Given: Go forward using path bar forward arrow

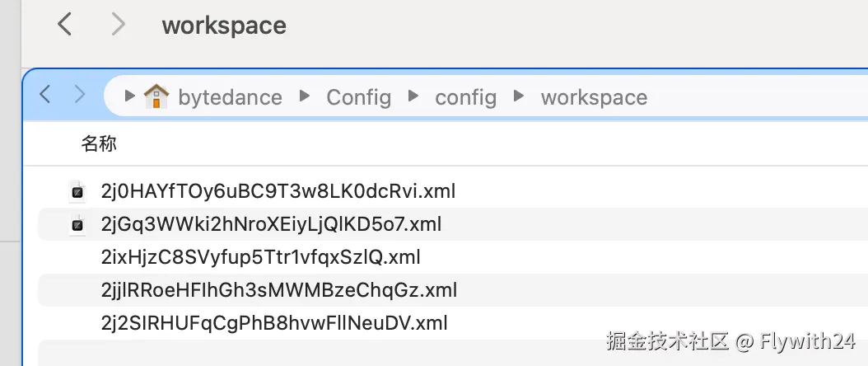Looking at the screenshot, I should [80, 95].
